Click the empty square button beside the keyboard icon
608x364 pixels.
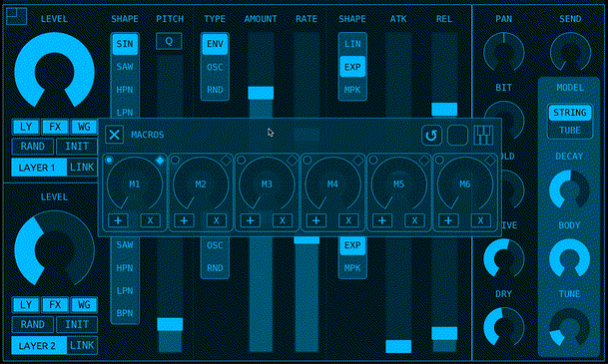point(457,136)
